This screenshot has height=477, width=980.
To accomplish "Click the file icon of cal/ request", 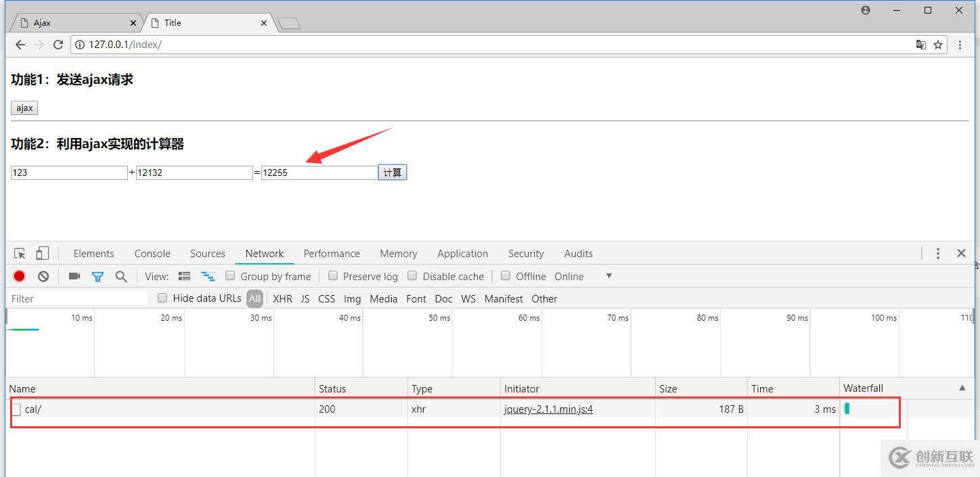I will pos(16,409).
